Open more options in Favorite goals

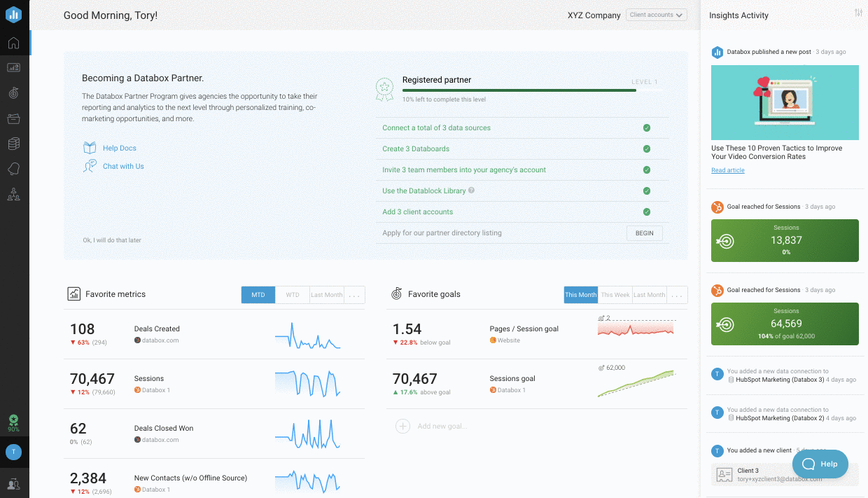pyautogui.click(x=677, y=295)
